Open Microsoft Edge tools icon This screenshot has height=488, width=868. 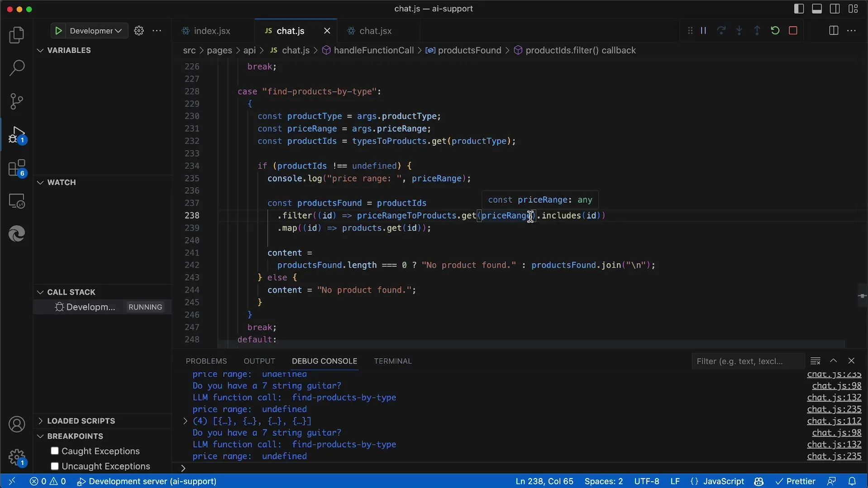[17, 234]
